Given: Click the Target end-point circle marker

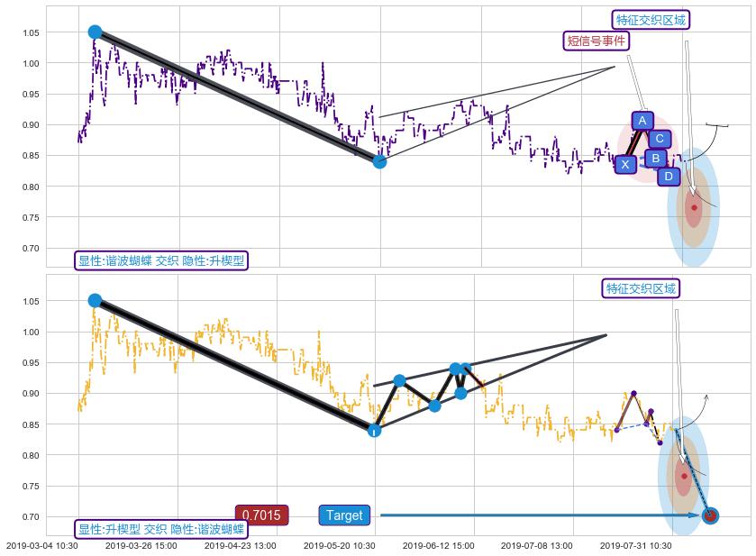Looking at the screenshot, I should tap(710, 515).
